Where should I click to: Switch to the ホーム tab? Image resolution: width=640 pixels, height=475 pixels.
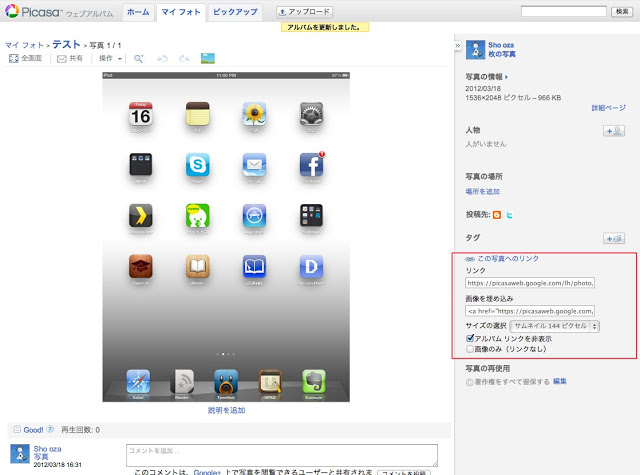pyautogui.click(x=138, y=12)
